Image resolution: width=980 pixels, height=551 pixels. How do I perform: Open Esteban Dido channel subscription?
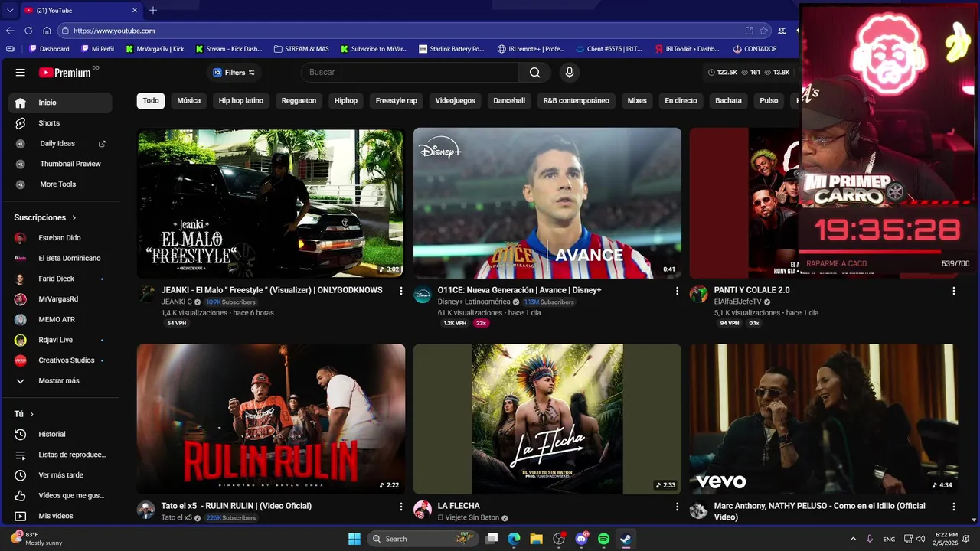pyautogui.click(x=60, y=238)
